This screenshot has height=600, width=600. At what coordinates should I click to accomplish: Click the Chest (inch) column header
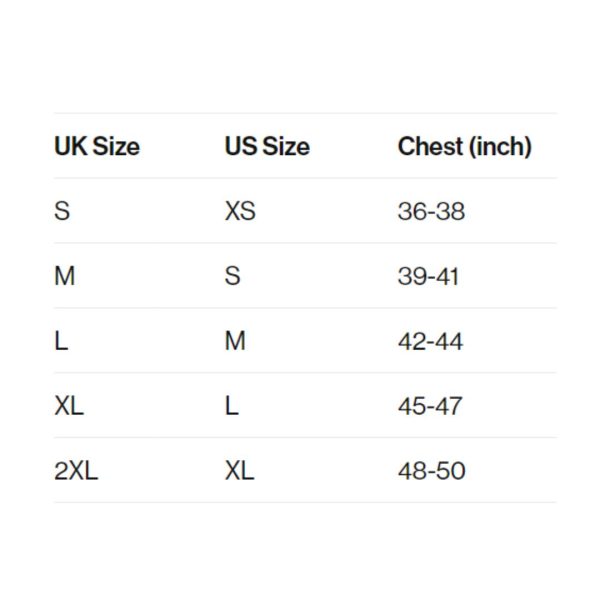pos(465,147)
